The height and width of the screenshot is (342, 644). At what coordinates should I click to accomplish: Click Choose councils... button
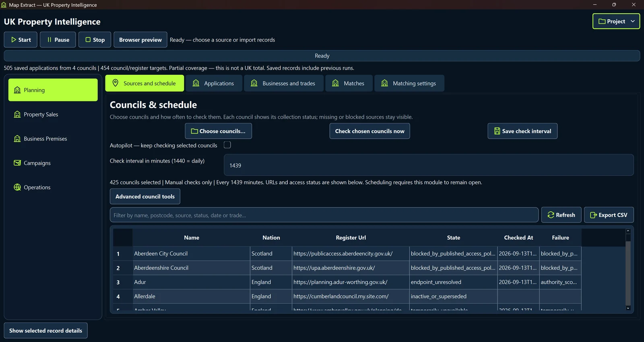point(218,131)
